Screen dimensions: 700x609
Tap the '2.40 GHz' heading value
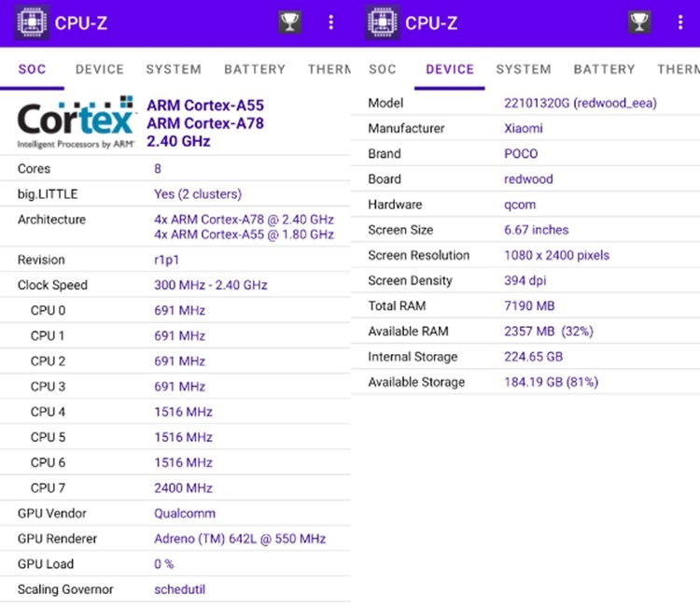(x=178, y=141)
